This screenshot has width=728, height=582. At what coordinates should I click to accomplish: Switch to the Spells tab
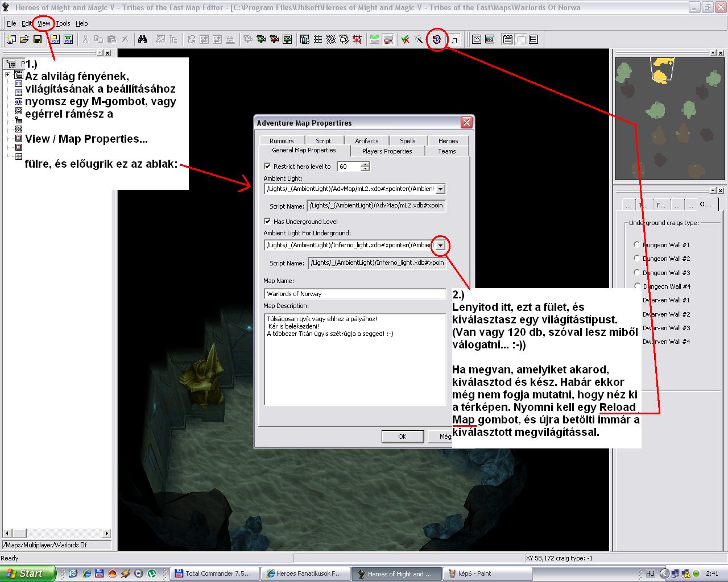pyautogui.click(x=408, y=141)
